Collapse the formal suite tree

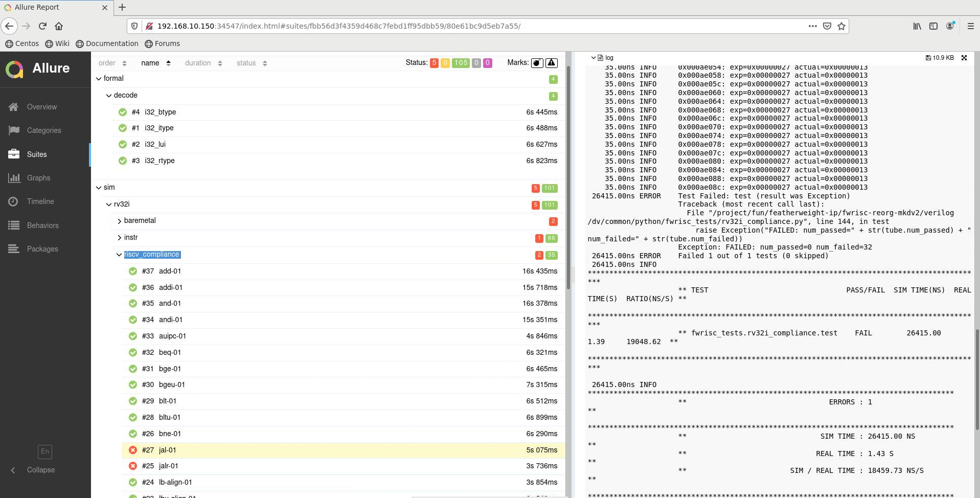[x=99, y=79]
